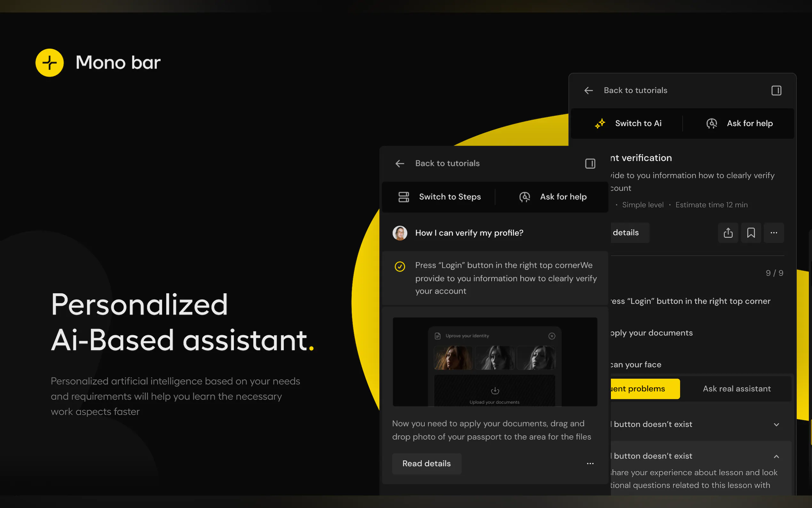Click the share icon button
This screenshot has width=812, height=508.
point(728,233)
